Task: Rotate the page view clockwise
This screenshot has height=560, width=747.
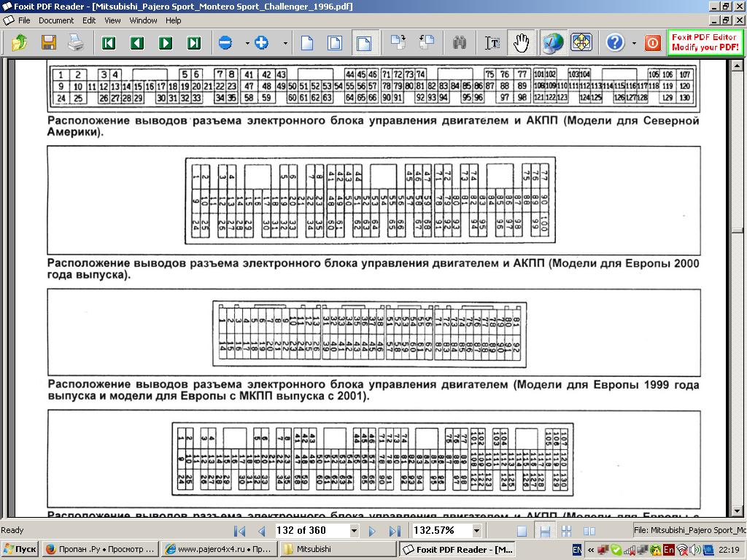Action: (x=398, y=43)
